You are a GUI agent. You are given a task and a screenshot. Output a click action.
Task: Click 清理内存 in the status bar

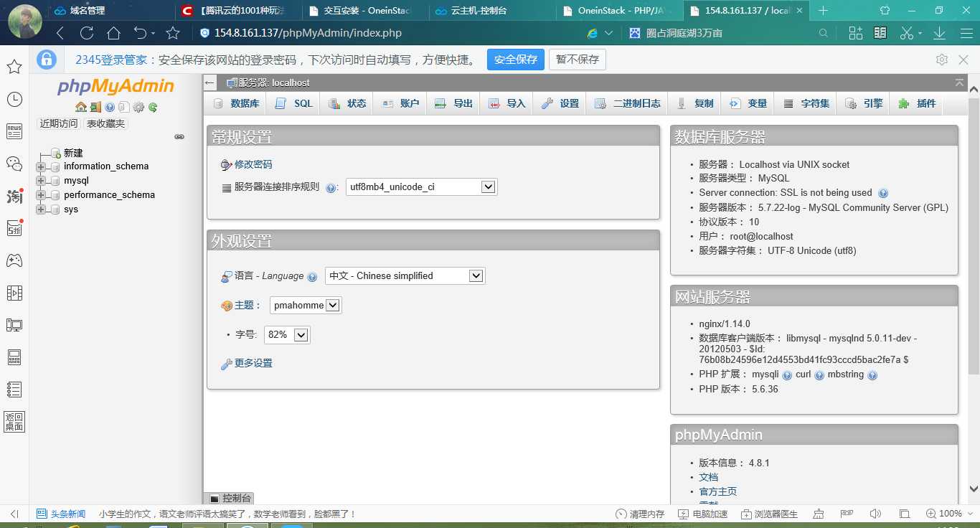[x=641, y=514]
